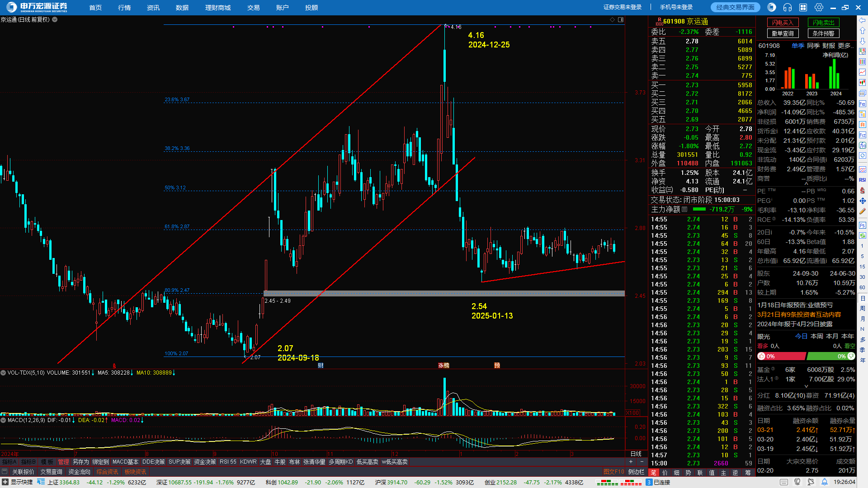Open the 京运通 chart period dropdown arrow
This screenshot has width=868, height=488.
[55, 20]
